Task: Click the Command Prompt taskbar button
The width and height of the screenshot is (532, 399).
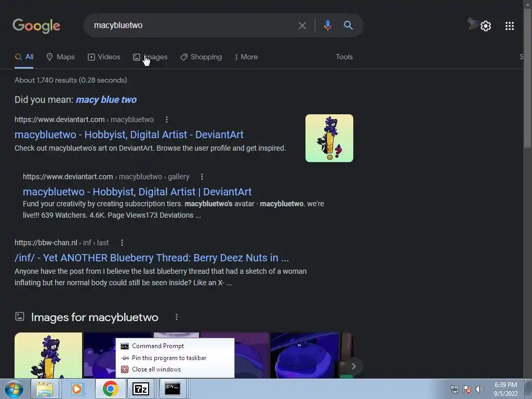Action: (x=172, y=389)
